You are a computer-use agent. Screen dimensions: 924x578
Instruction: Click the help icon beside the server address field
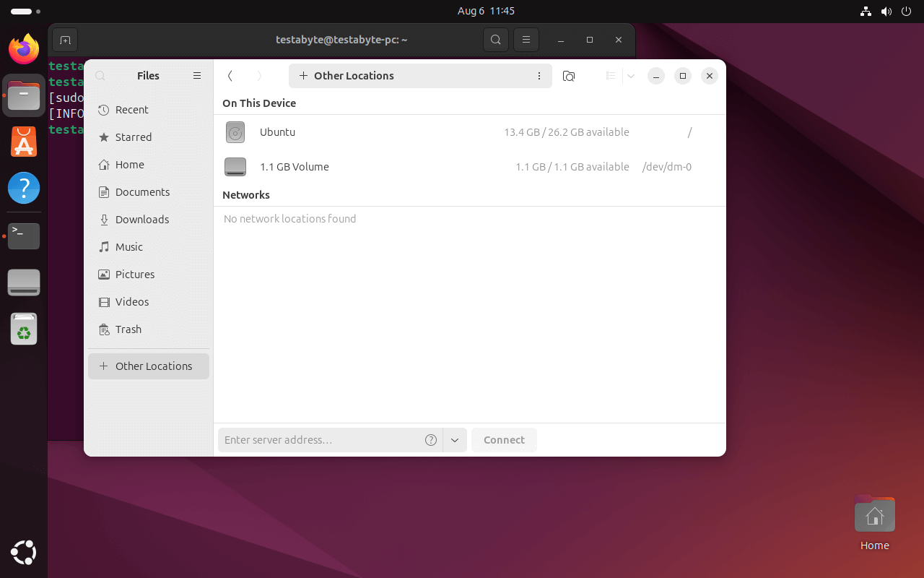[x=431, y=440]
